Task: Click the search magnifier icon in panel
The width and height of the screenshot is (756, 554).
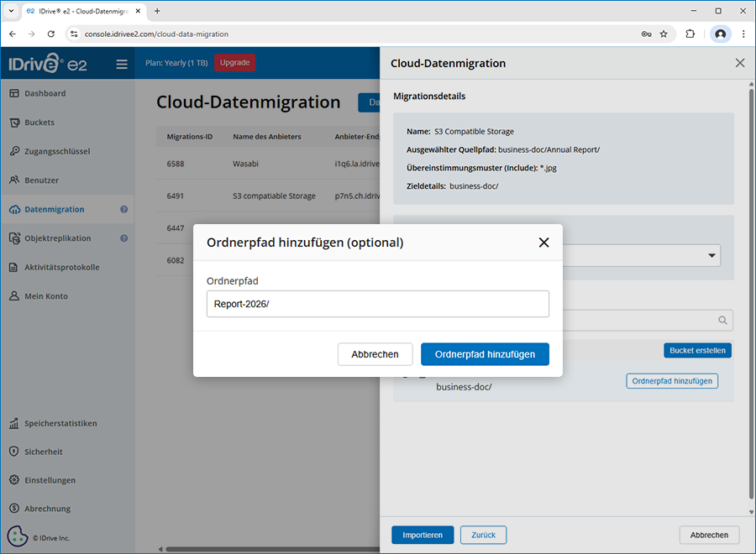Action: pyautogui.click(x=722, y=320)
